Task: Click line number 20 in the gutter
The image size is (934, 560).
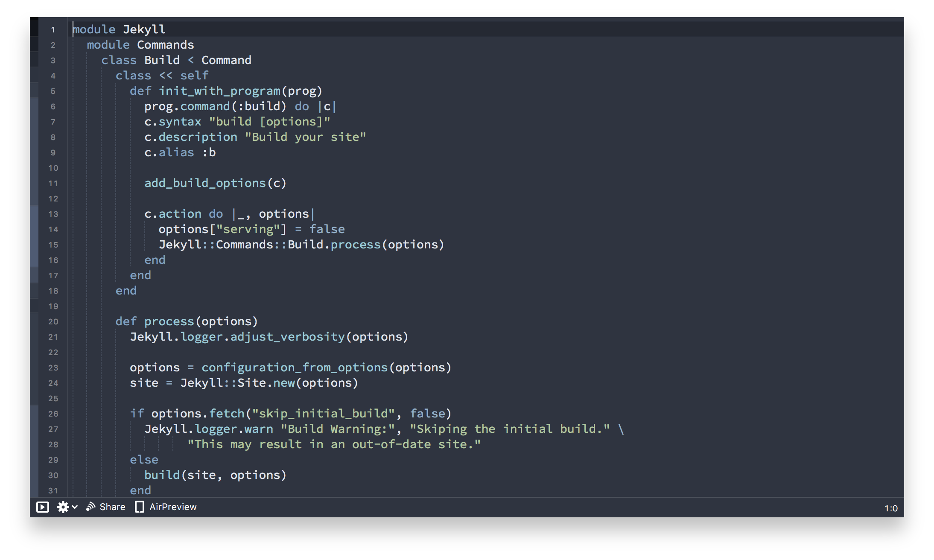Action: click(x=53, y=322)
